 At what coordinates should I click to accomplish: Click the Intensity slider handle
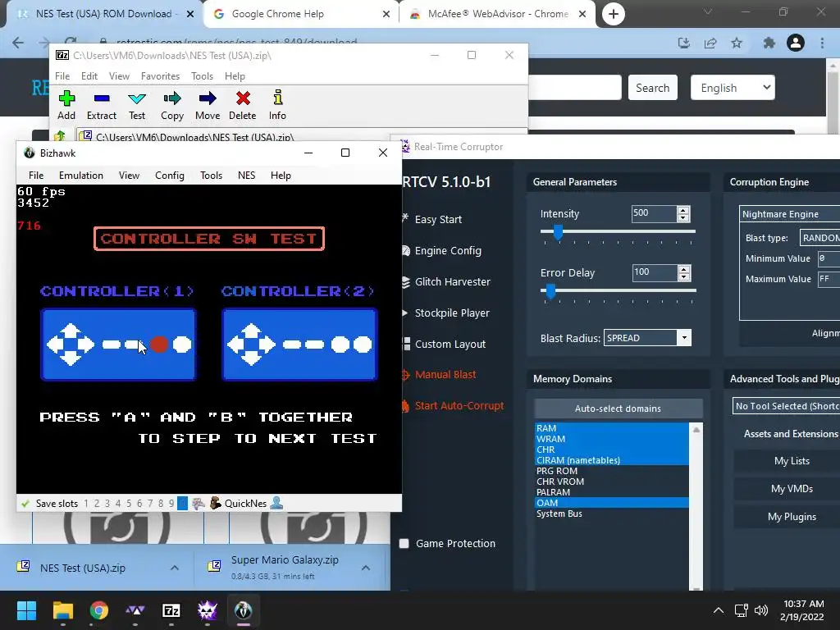pos(558,232)
